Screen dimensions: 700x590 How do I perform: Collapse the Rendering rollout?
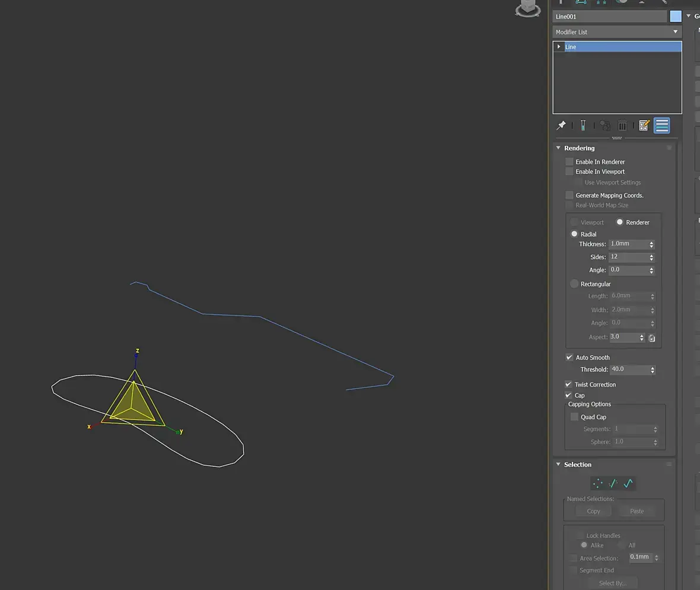click(x=558, y=148)
